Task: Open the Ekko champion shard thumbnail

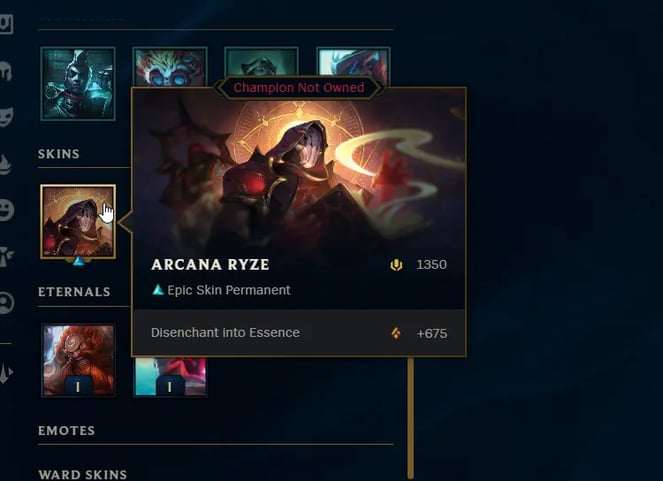Action: click(78, 84)
